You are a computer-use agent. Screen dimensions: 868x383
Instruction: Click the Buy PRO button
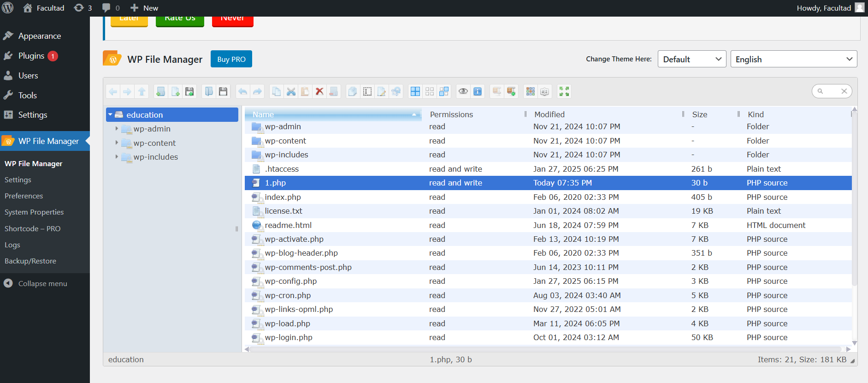click(x=231, y=59)
